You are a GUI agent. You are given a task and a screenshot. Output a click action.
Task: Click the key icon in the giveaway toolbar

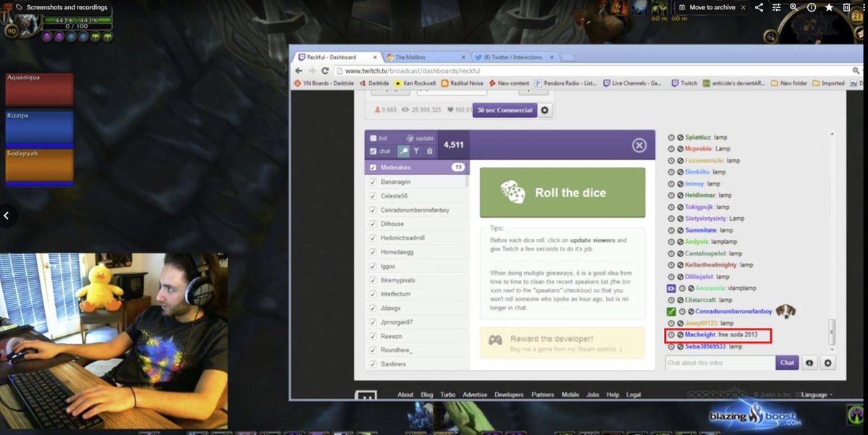click(403, 151)
